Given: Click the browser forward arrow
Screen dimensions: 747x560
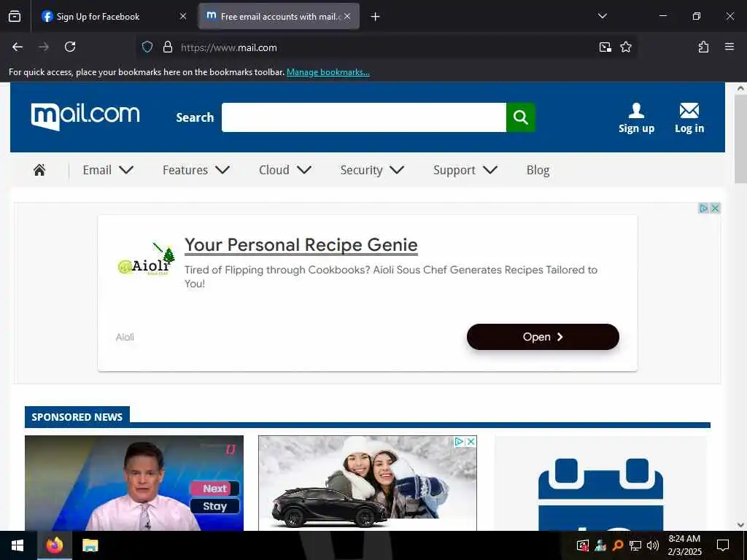Looking at the screenshot, I should click(x=44, y=47).
